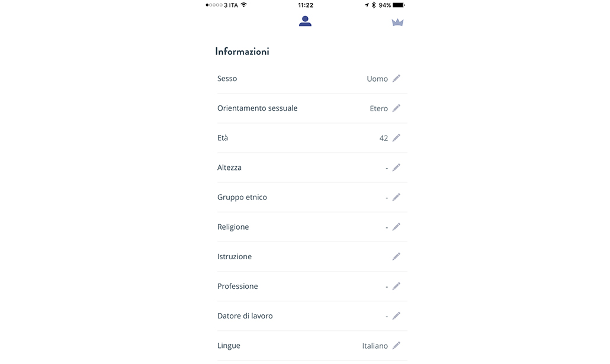Open the Istruzione row label
Screen dimensions: 610x364
[x=235, y=256]
